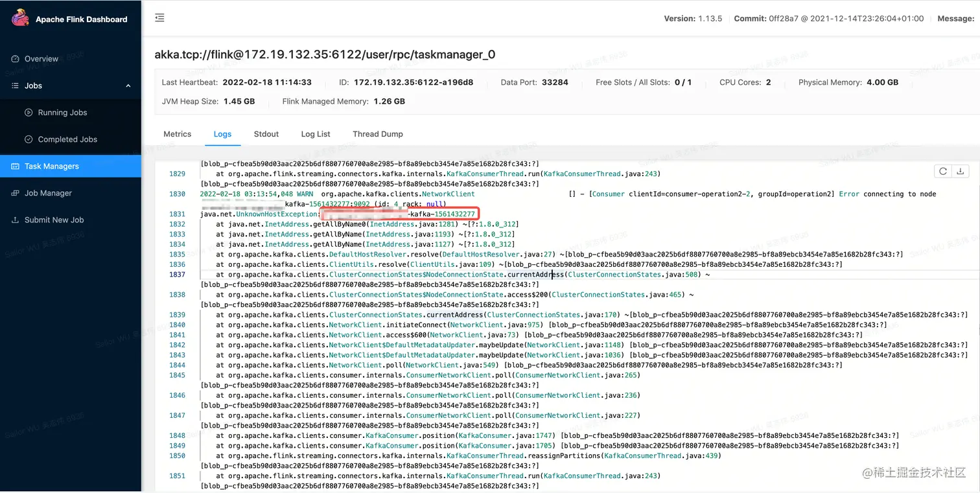
Task: Open the Log List tab
Action: pos(316,134)
